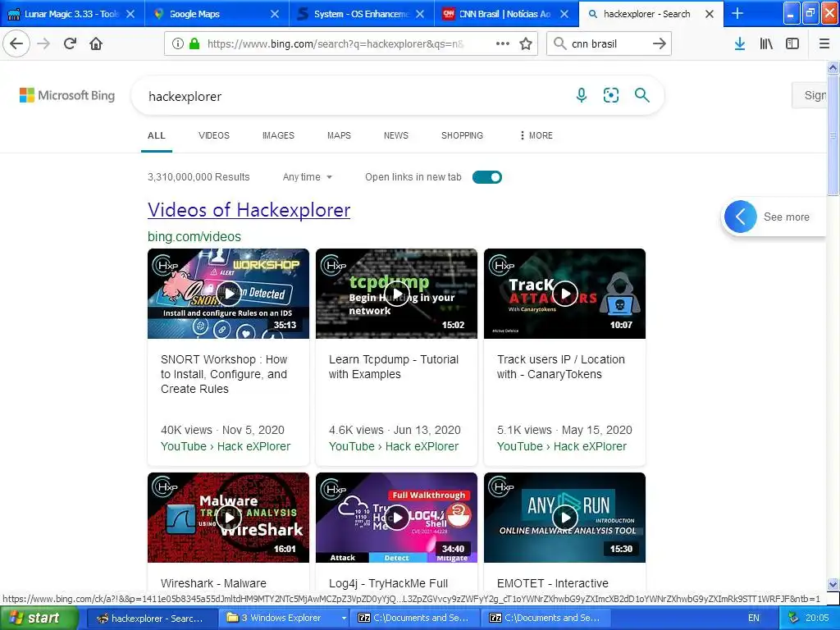The image size is (840, 630).
Task: Play the SNORT Workshop video
Action: [x=230, y=293]
